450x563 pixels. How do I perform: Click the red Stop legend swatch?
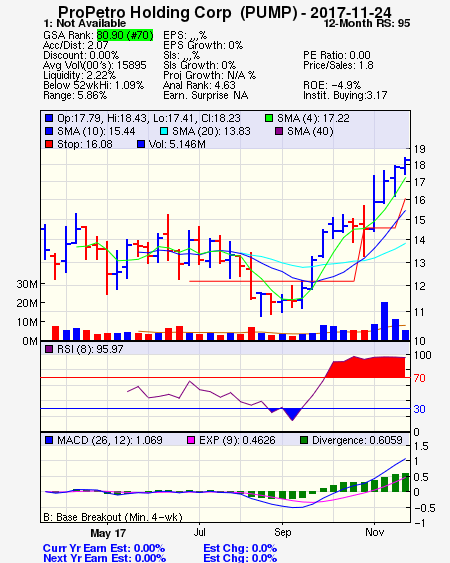pyautogui.click(x=49, y=144)
